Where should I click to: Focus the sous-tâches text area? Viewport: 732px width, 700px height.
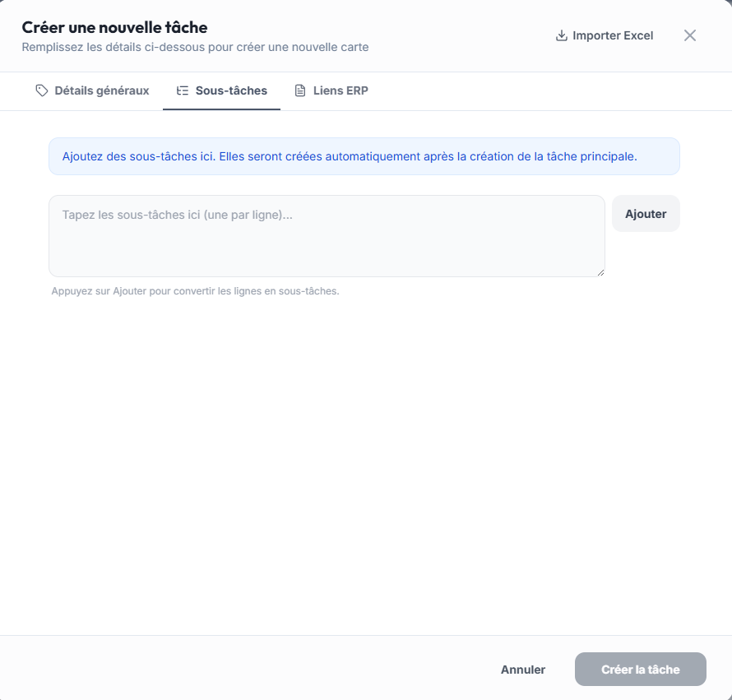327,235
